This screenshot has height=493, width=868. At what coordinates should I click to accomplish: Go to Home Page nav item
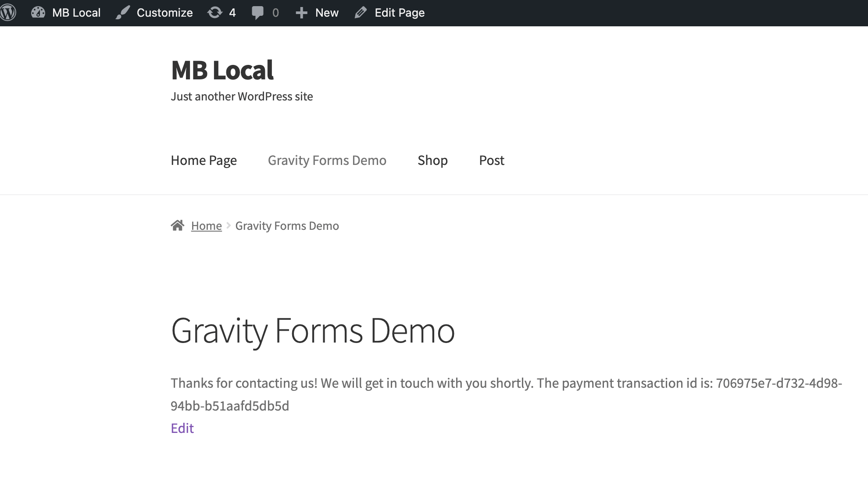204,161
